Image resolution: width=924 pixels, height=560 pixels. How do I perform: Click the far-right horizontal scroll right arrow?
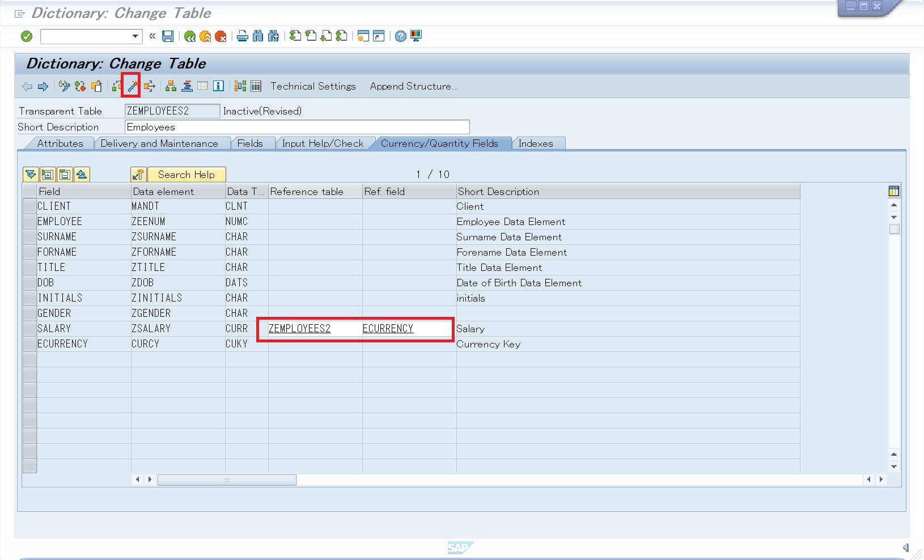pos(881,480)
